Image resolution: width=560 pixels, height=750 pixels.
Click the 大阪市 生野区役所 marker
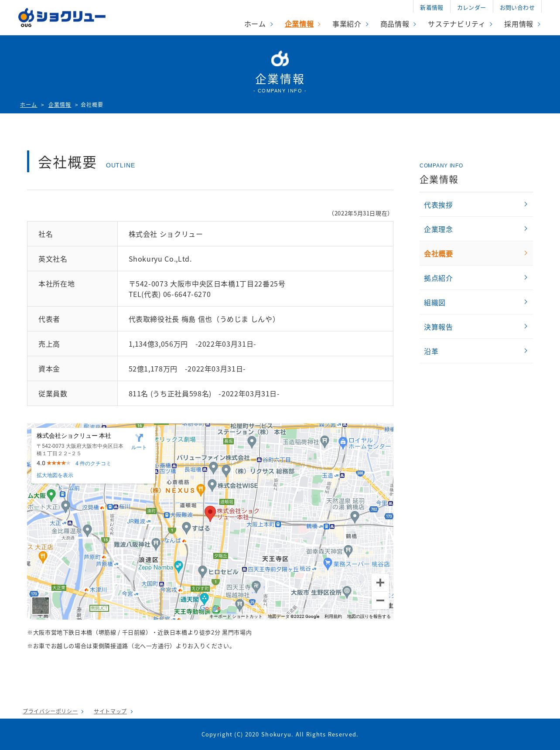click(x=347, y=592)
